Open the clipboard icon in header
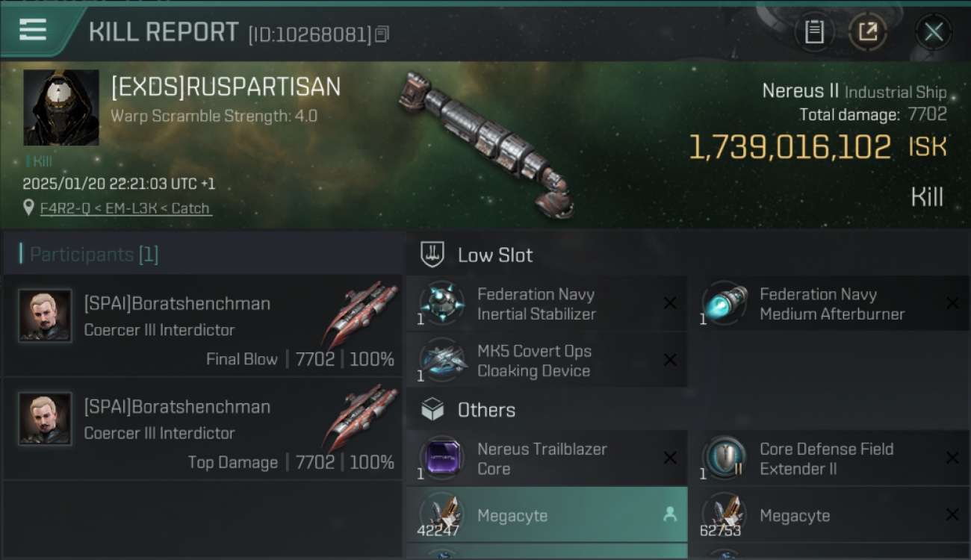Screen dimensions: 971x560 pos(814,32)
